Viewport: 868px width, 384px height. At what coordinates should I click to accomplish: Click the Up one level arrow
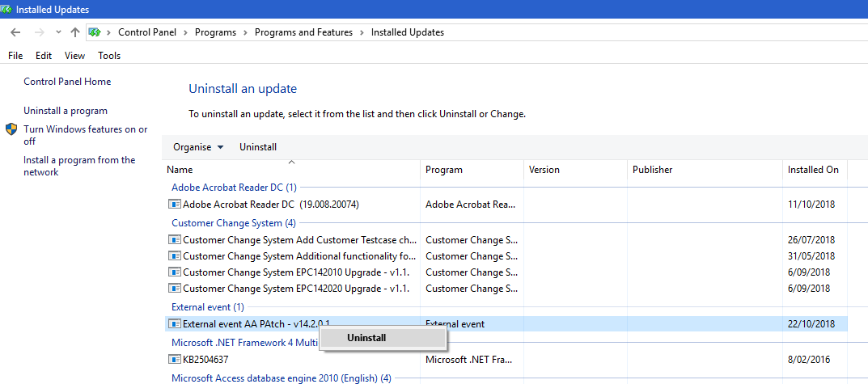(x=75, y=32)
